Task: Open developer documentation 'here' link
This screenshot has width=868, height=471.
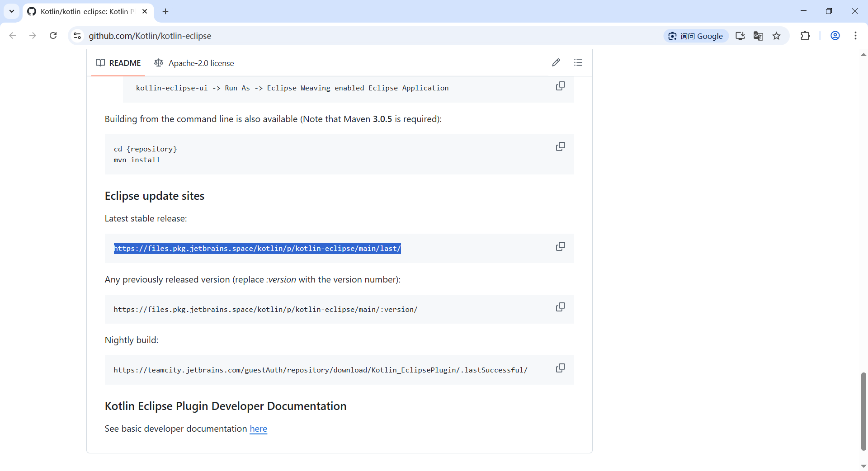Action: click(259, 429)
